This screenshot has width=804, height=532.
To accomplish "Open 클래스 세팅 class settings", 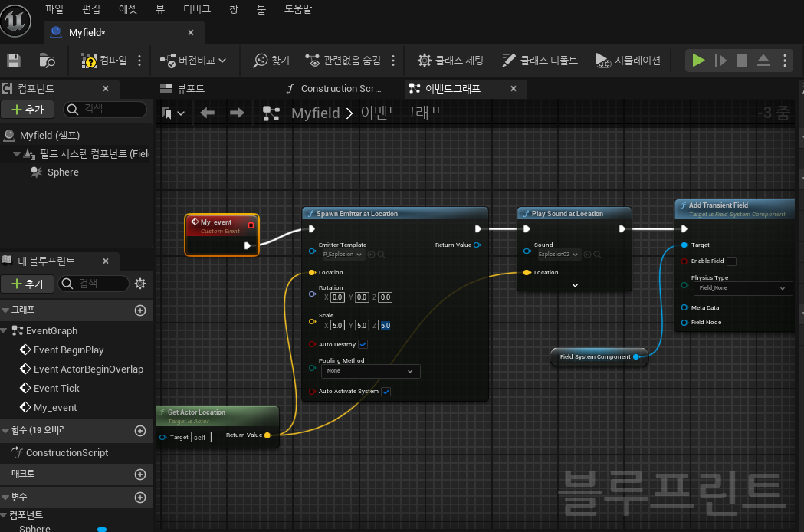I will click(x=450, y=61).
